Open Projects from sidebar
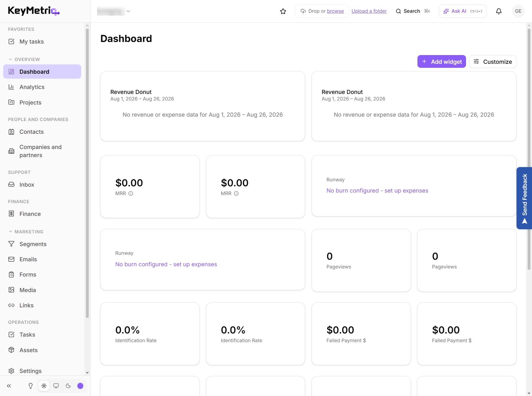Viewport: 532px width, 396px height. point(42,102)
